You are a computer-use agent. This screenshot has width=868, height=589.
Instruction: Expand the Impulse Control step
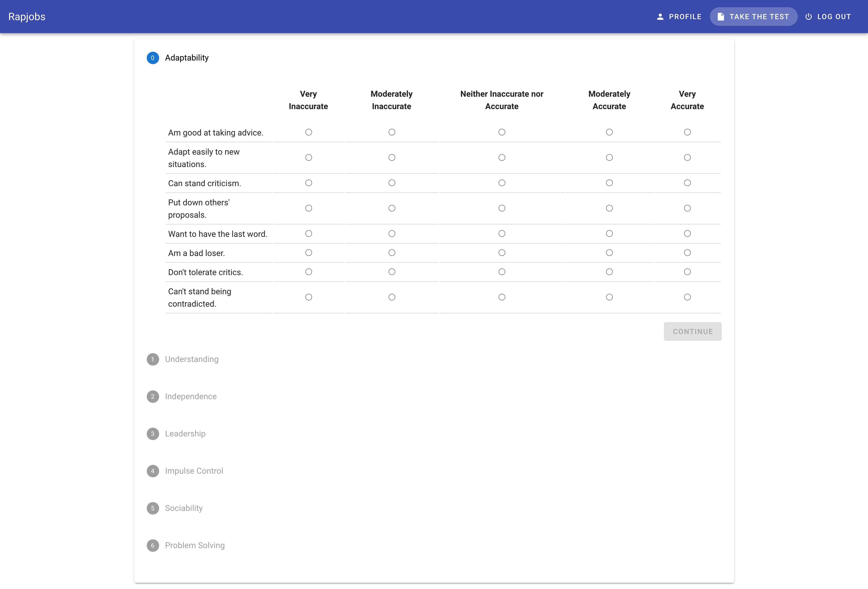pyautogui.click(x=194, y=471)
